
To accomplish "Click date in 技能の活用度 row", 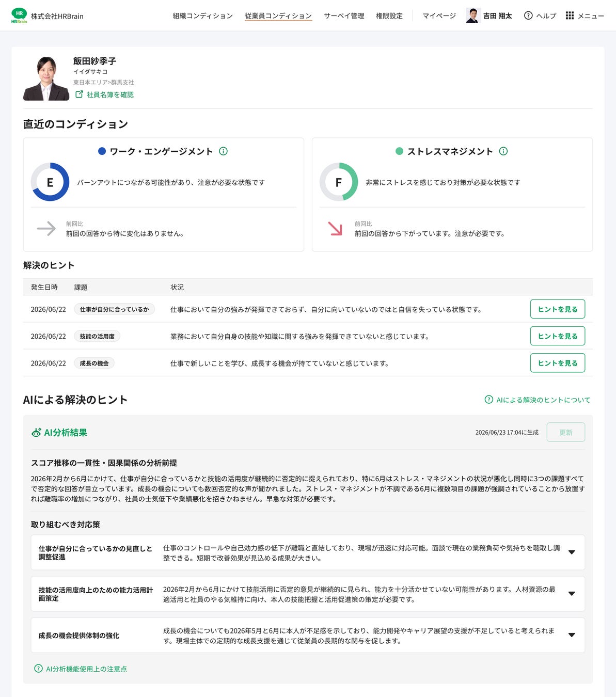I will [x=48, y=336].
